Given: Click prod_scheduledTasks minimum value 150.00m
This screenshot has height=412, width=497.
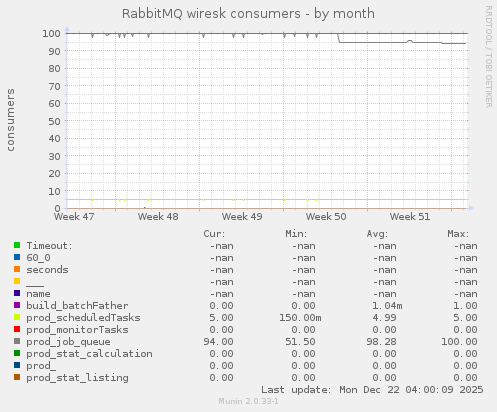Looking at the screenshot, I should pos(300,318).
